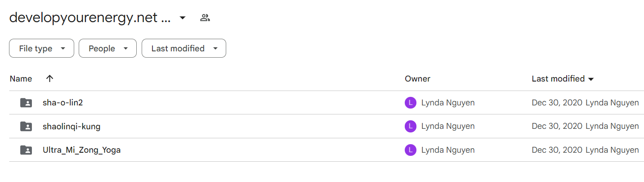
Task: Select the shaolinqi-kung folder name
Action: 72,127
